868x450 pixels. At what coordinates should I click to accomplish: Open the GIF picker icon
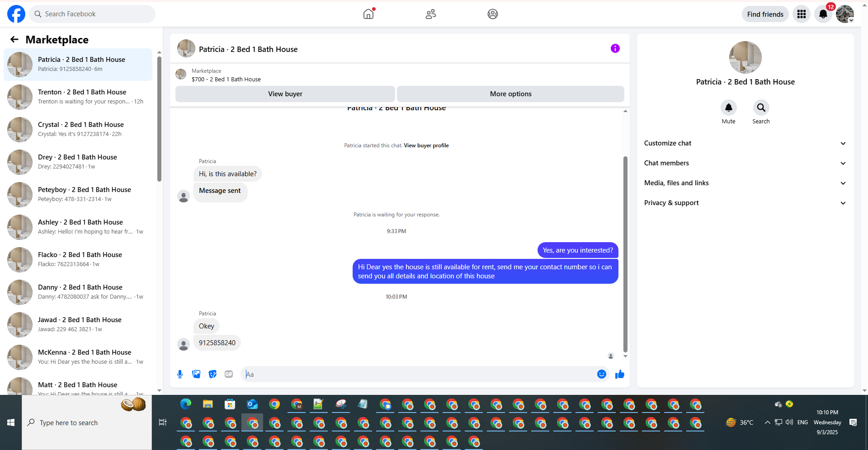229,374
